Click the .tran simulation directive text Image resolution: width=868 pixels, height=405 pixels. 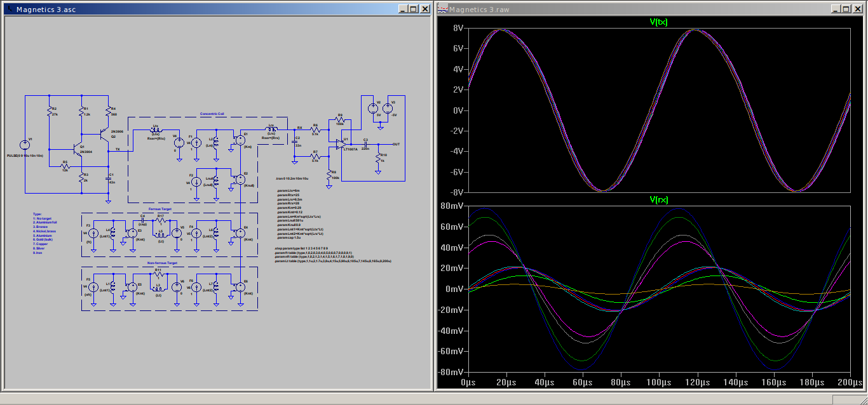292,179
